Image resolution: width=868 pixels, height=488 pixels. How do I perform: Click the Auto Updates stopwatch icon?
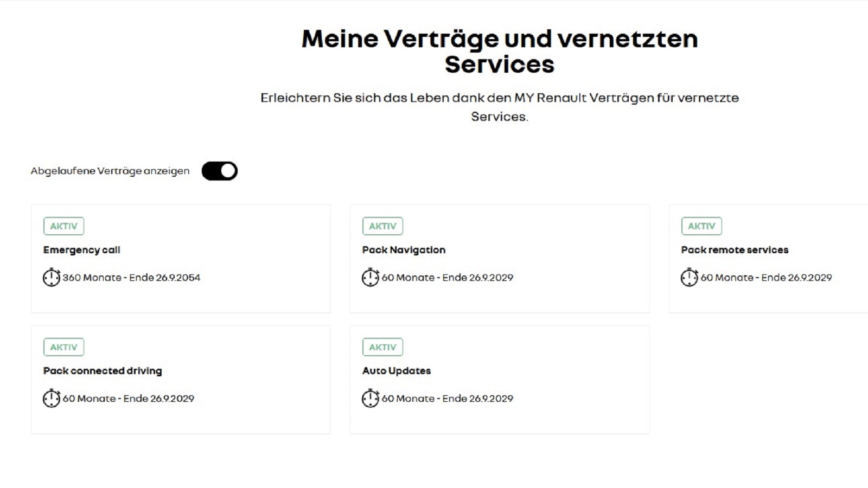371,398
